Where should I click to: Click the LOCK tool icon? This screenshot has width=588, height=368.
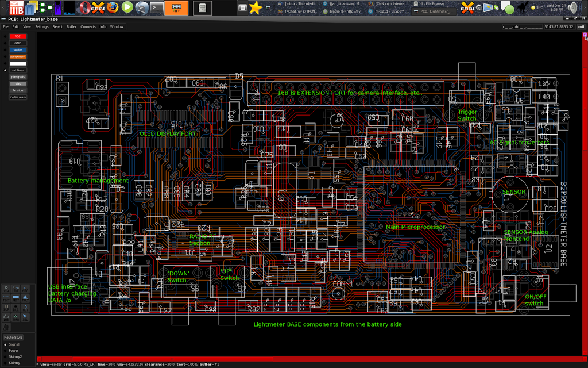6,327
